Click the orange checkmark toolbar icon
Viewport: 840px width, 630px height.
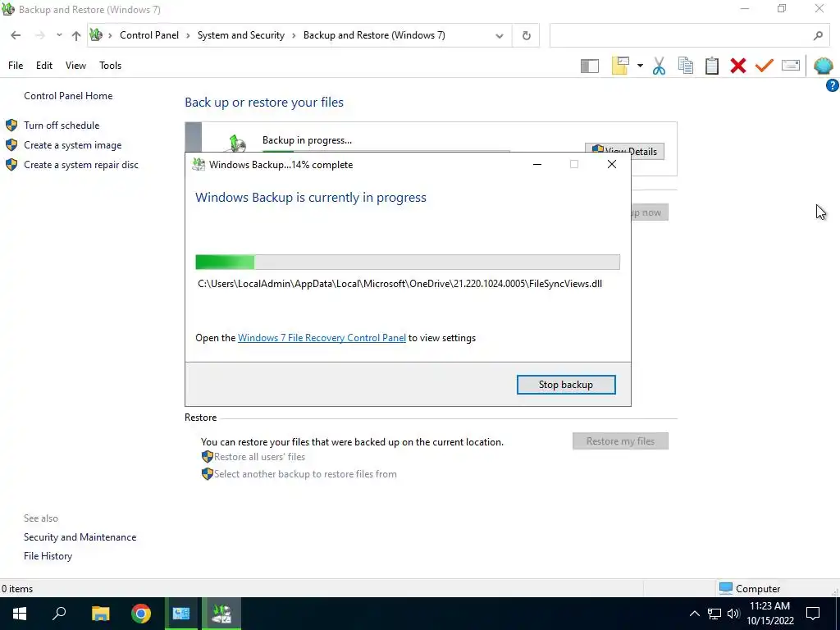click(765, 66)
